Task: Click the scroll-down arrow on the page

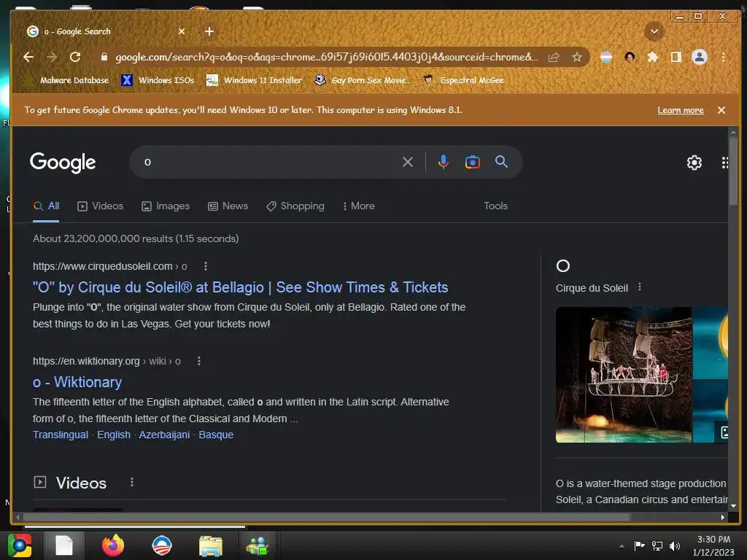Action: point(733,506)
